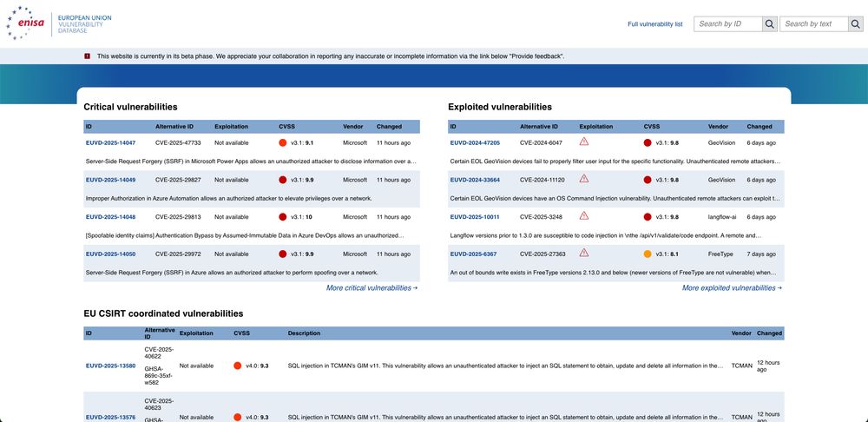868x422 pixels.
Task: Click the CVE-2025-29813 alternative ID
Action: [x=178, y=217]
